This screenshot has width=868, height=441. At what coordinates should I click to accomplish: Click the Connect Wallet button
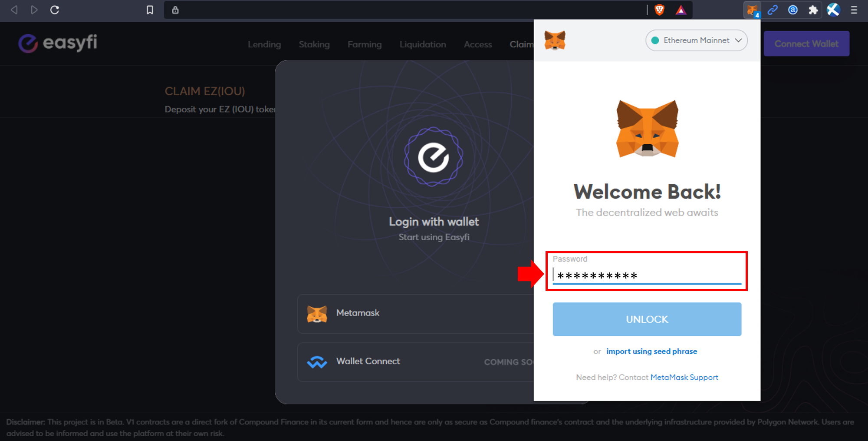(x=806, y=43)
